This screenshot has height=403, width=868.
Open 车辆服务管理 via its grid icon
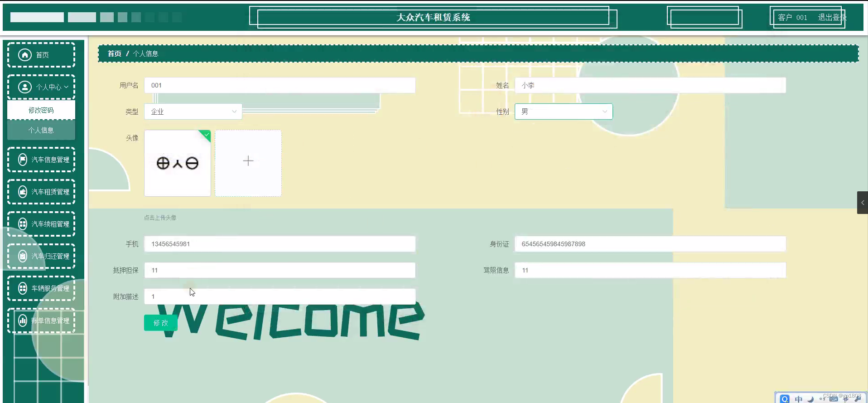point(23,288)
